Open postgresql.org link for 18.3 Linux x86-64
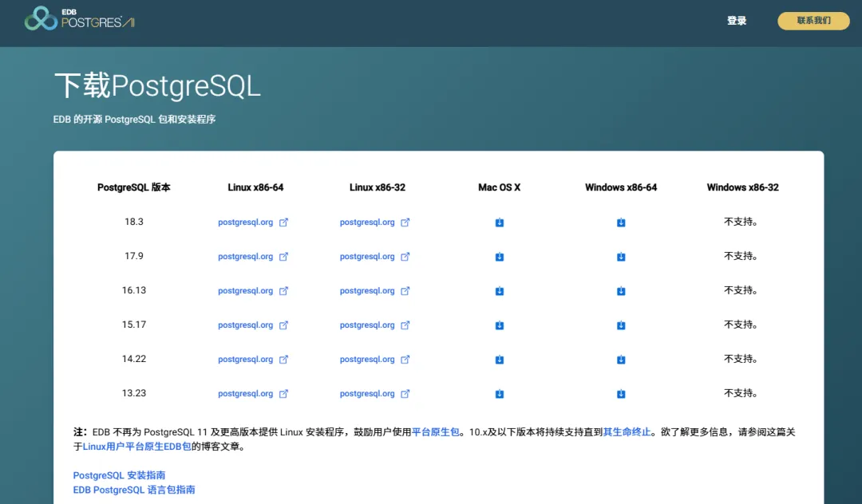The height and width of the screenshot is (504, 862). pyautogui.click(x=245, y=222)
